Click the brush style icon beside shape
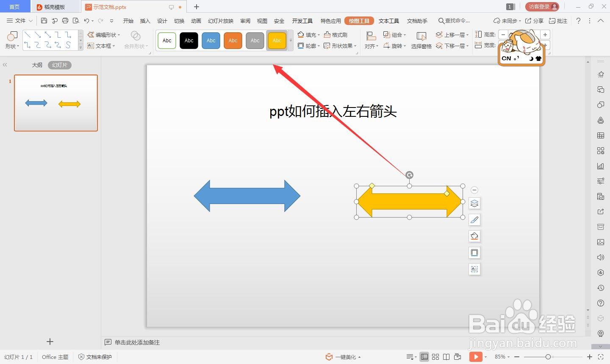Screen dimensions: 610x364 click(474, 220)
